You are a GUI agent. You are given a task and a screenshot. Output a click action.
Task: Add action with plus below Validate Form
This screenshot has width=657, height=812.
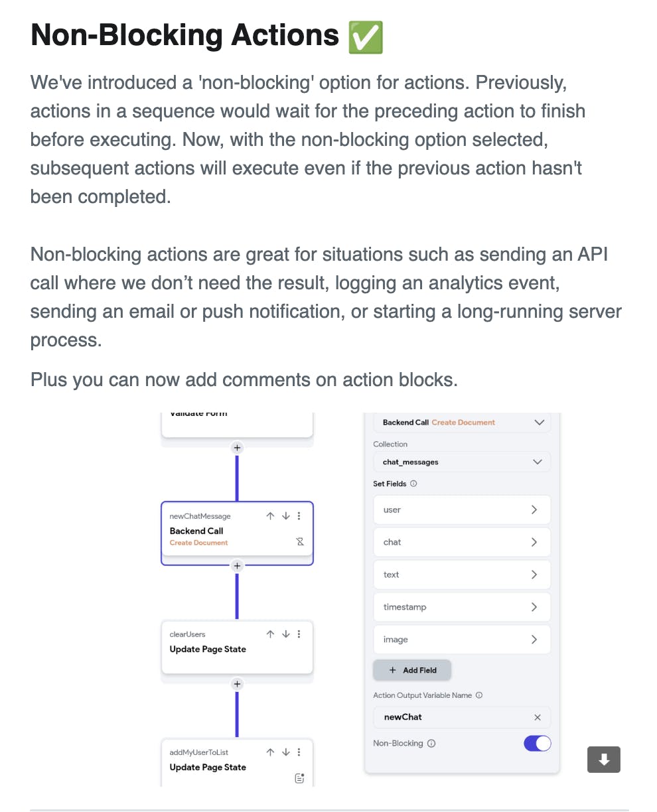pos(237,448)
